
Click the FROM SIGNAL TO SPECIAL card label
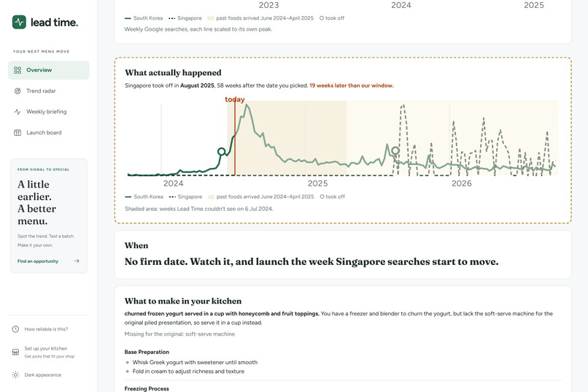click(x=44, y=169)
